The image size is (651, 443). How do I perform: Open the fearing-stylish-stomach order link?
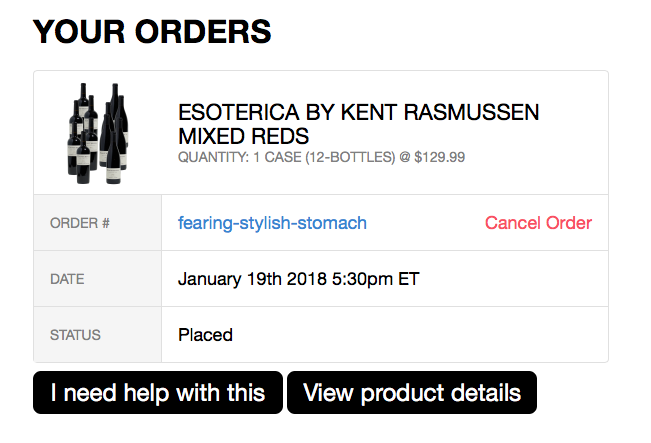pyautogui.click(x=272, y=223)
